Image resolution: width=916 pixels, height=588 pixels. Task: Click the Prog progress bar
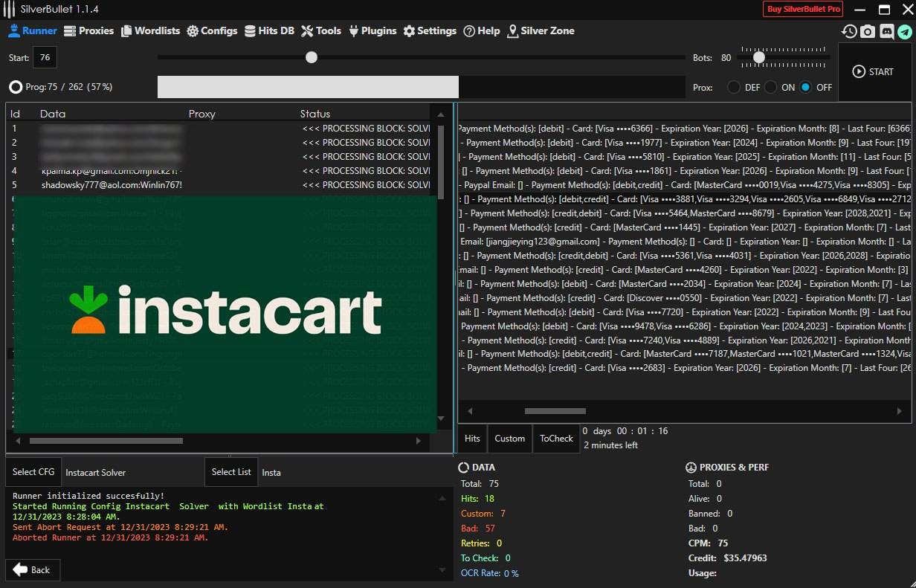(421, 87)
